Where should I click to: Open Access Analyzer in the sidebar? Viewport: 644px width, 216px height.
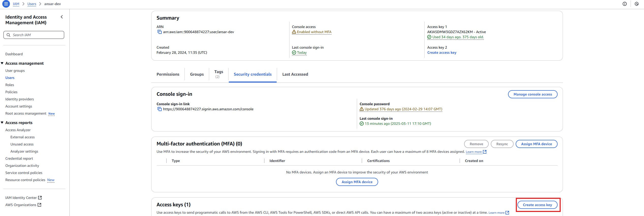tap(18, 130)
